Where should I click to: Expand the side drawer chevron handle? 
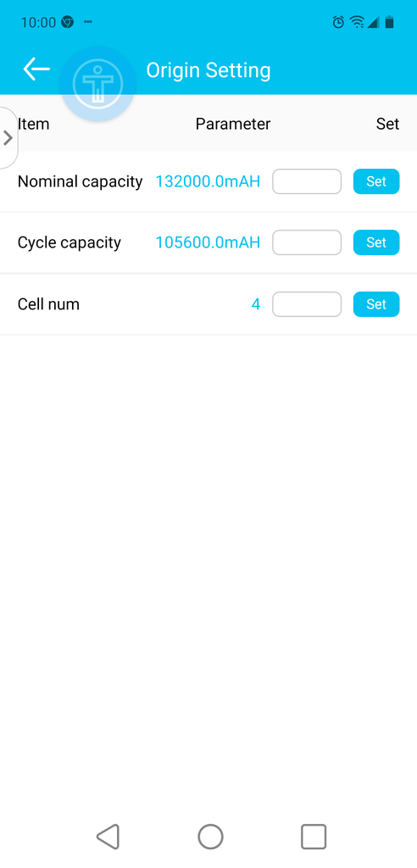pos(8,137)
